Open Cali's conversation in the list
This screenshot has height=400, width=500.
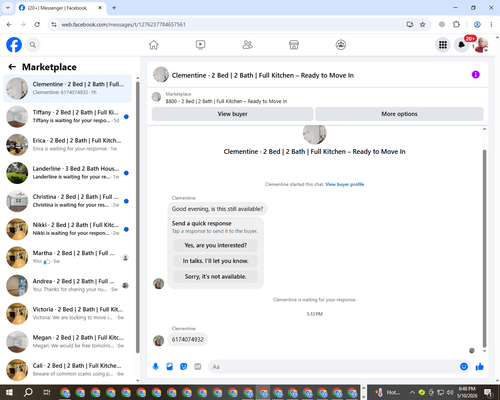(x=67, y=370)
